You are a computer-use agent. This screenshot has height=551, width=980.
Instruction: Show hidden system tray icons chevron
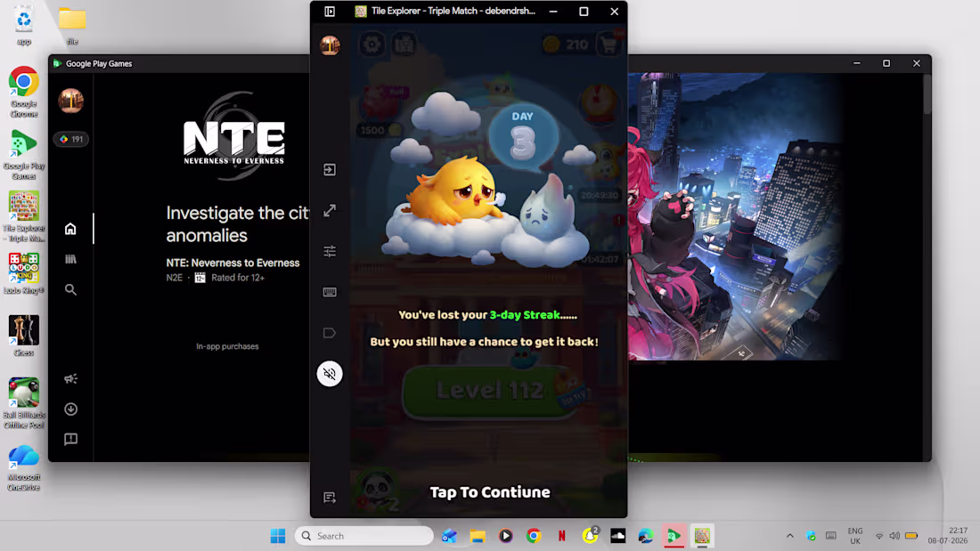790,536
